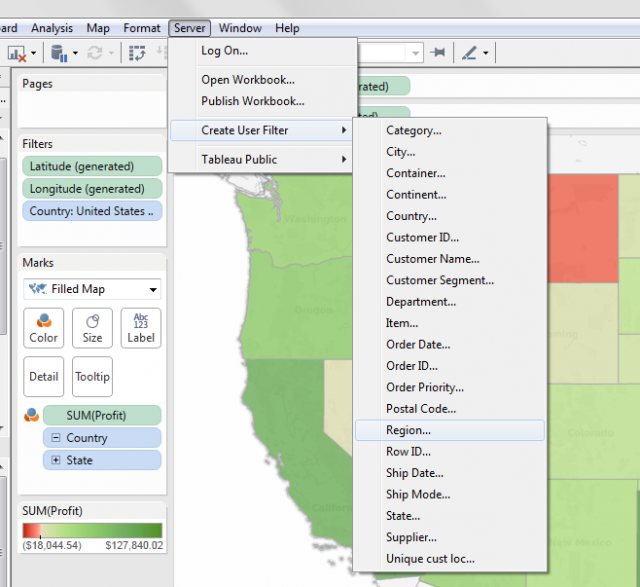Click the SUM(Profit) color legend gradient
The height and width of the screenshot is (587, 640).
pyautogui.click(x=92, y=530)
